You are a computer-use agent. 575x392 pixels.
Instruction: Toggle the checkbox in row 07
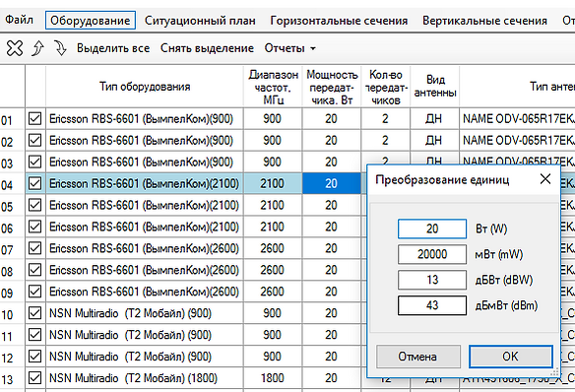(34, 248)
